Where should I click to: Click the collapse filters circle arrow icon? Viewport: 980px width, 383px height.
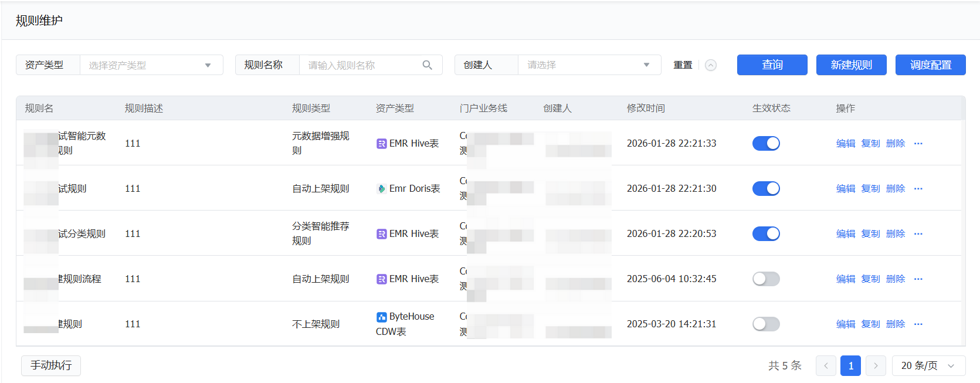tap(711, 65)
